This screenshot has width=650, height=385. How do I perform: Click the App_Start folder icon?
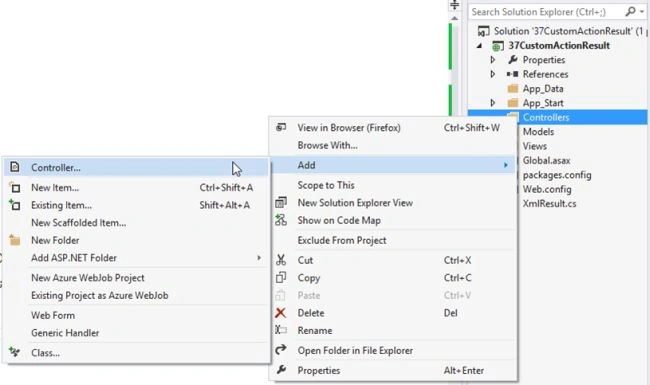513,103
